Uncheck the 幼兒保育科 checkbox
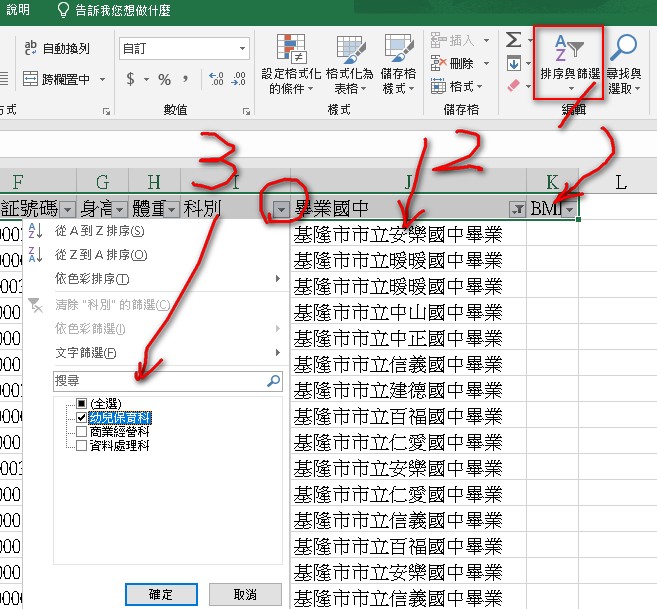657x609 pixels. coord(82,418)
